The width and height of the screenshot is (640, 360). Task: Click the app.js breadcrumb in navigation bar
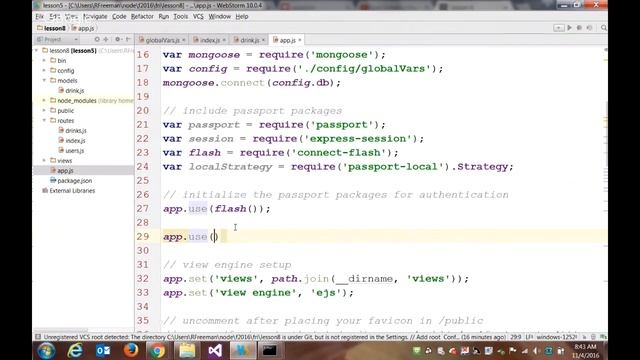(x=83, y=28)
